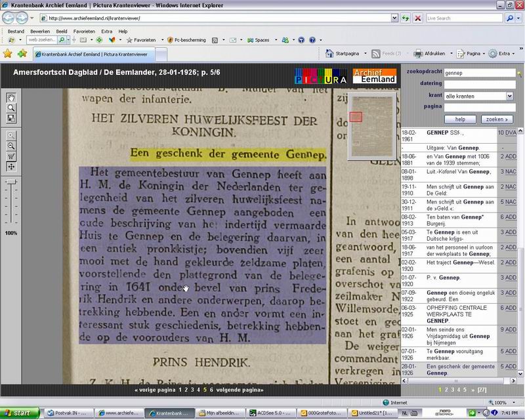Image resolution: width=525 pixels, height=420 pixels.
Task: Click the Startpagina home icon
Action: click(329, 53)
